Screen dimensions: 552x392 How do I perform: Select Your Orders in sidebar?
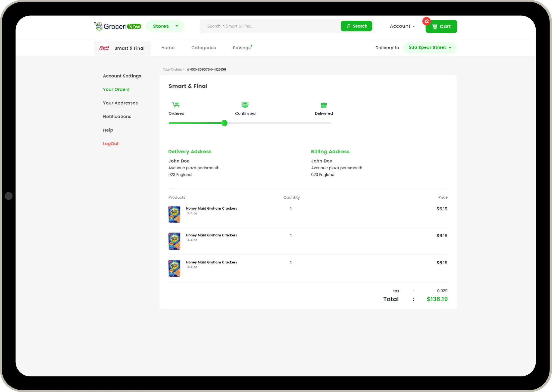coord(116,89)
